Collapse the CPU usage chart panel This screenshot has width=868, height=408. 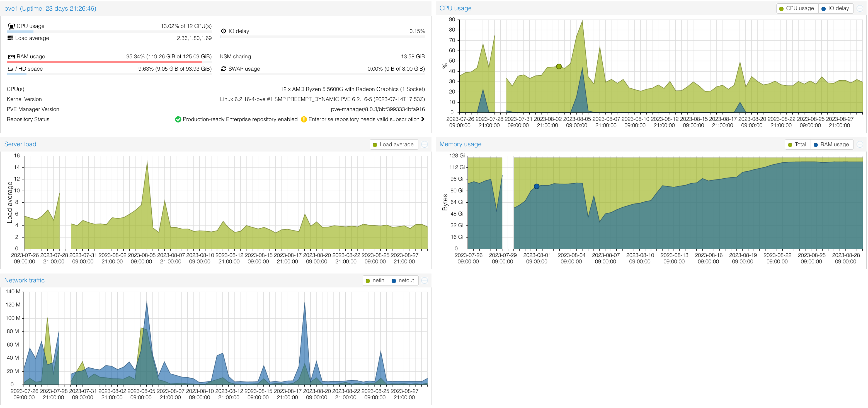860,8
